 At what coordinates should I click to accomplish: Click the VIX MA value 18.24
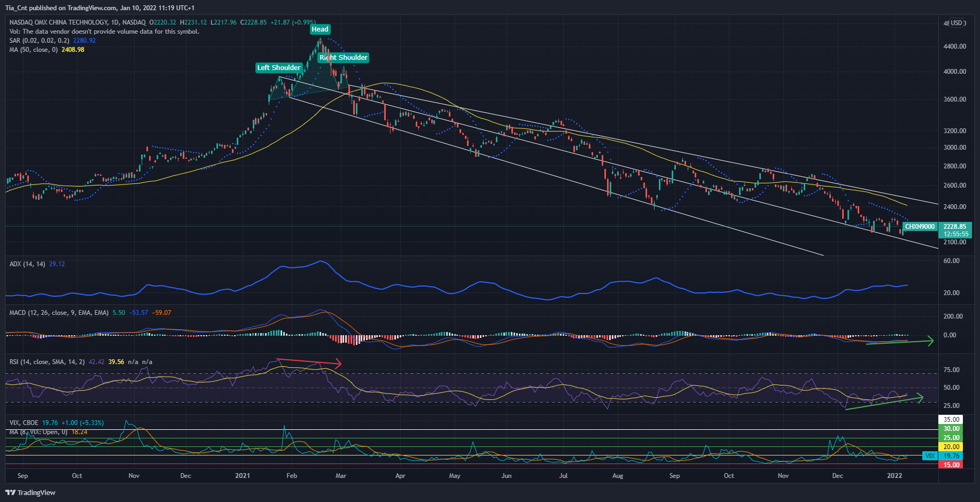79,432
